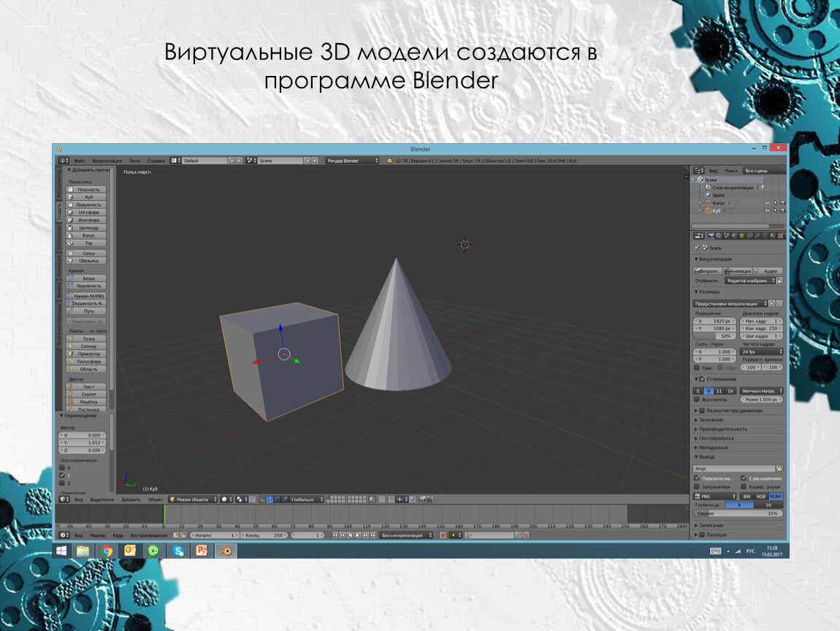Click the Анимация render button

(738, 271)
